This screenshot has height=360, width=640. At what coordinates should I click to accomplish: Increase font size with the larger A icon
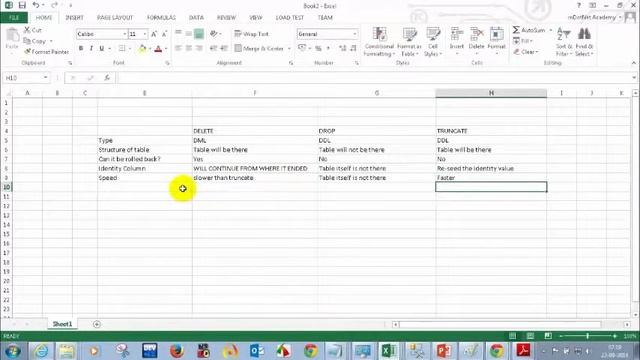(x=154, y=34)
